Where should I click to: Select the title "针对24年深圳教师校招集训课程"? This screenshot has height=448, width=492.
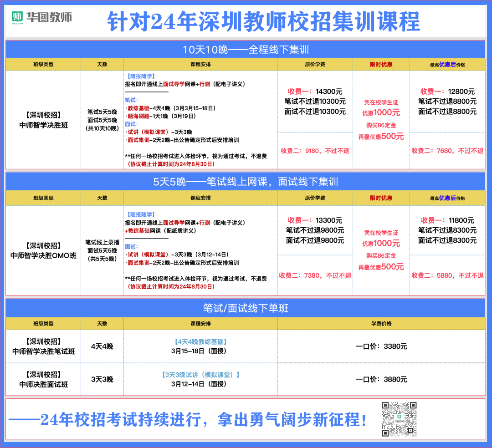[264, 22]
